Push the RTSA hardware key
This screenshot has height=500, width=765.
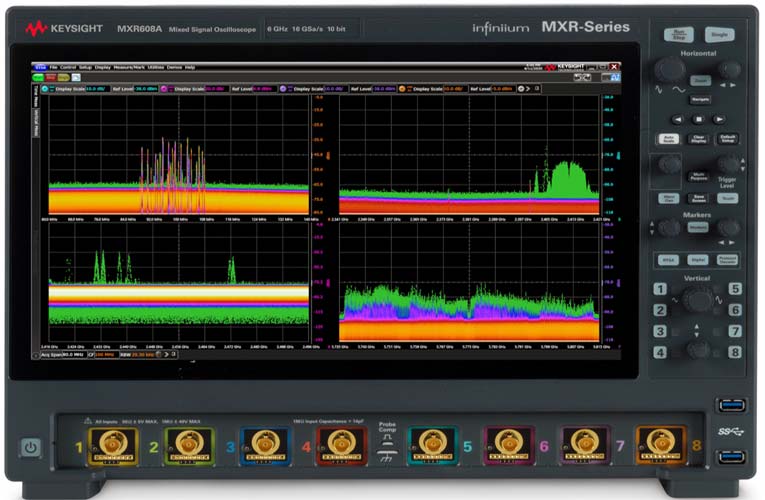(x=668, y=260)
